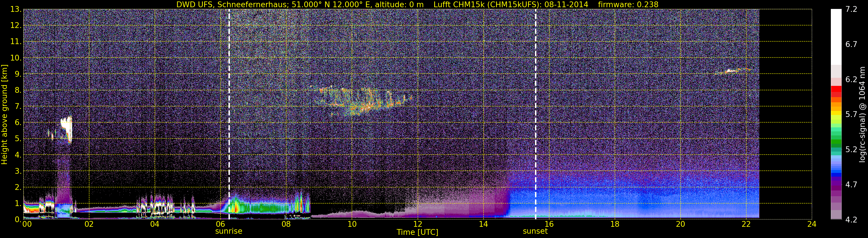
Task: Click the "Time [UTC]" axis label
Action: (417, 232)
